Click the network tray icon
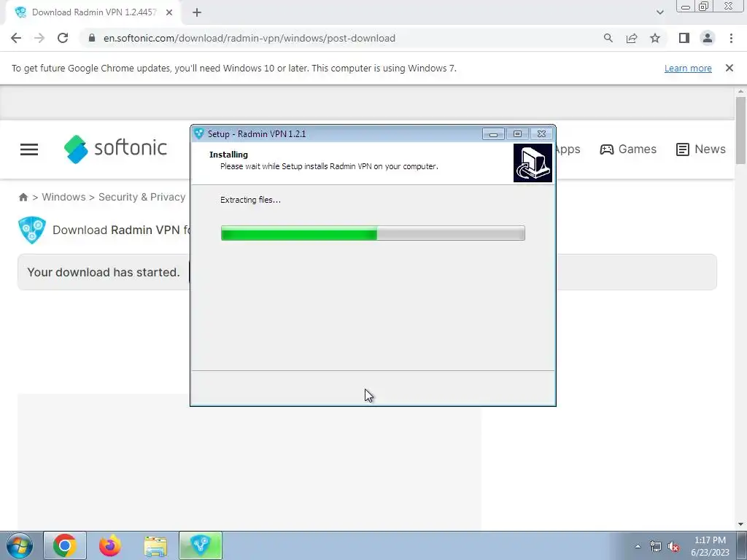The width and height of the screenshot is (747, 560). pyautogui.click(x=656, y=546)
